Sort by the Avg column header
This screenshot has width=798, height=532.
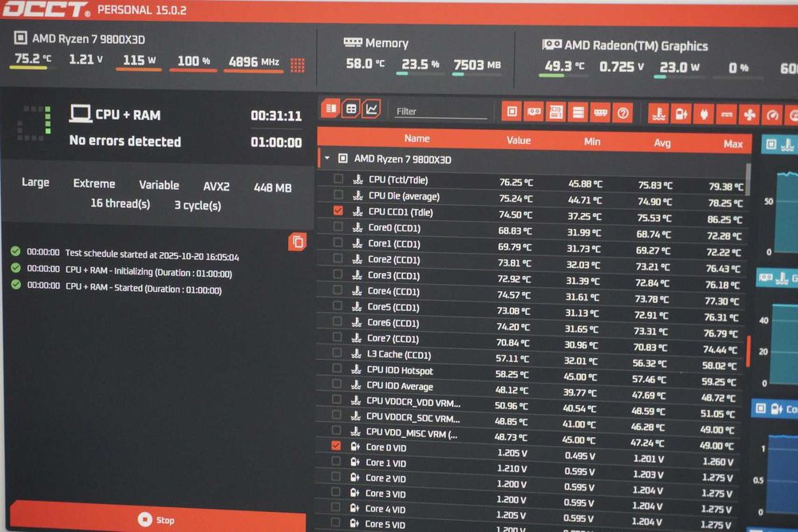[x=662, y=144]
